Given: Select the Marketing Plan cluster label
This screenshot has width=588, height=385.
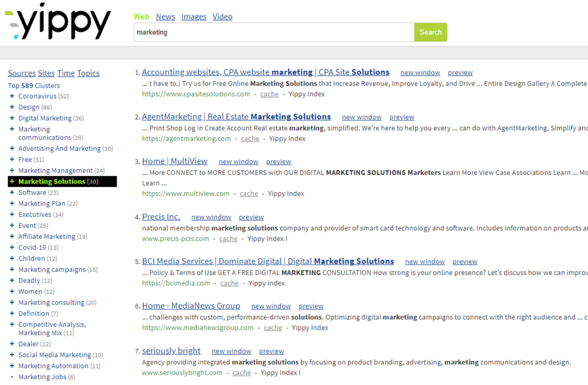Looking at the screenshot, I should [41, 204].
